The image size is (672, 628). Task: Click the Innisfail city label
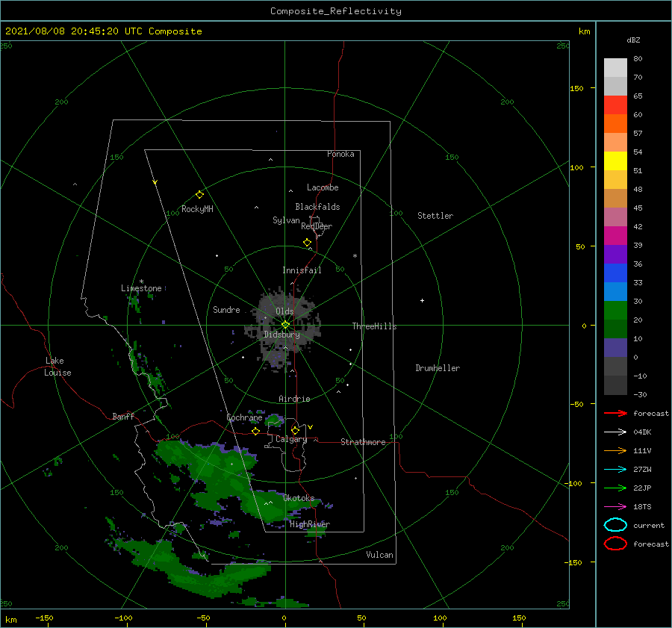click(302, 270)
